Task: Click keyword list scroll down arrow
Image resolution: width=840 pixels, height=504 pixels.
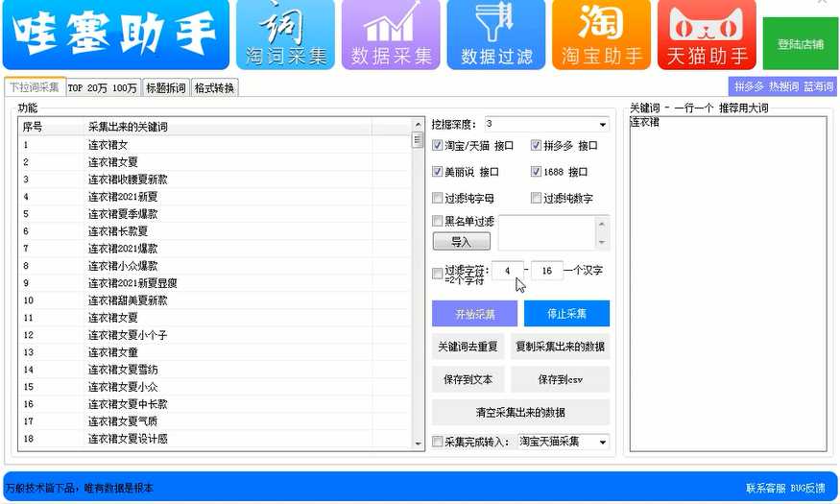Action: 418,444
